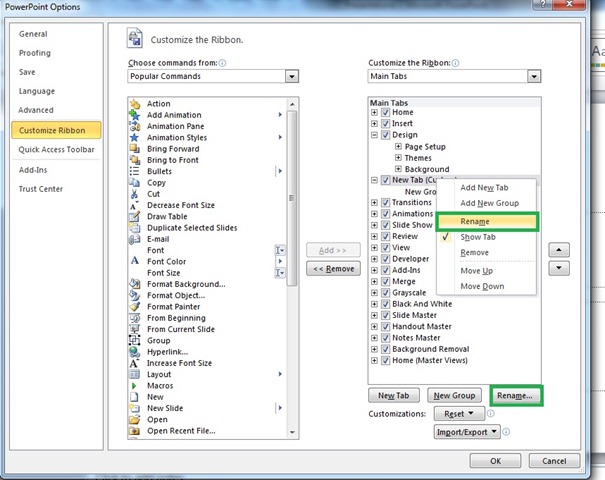Toggle Show Tab in context menu

[486, 237]
